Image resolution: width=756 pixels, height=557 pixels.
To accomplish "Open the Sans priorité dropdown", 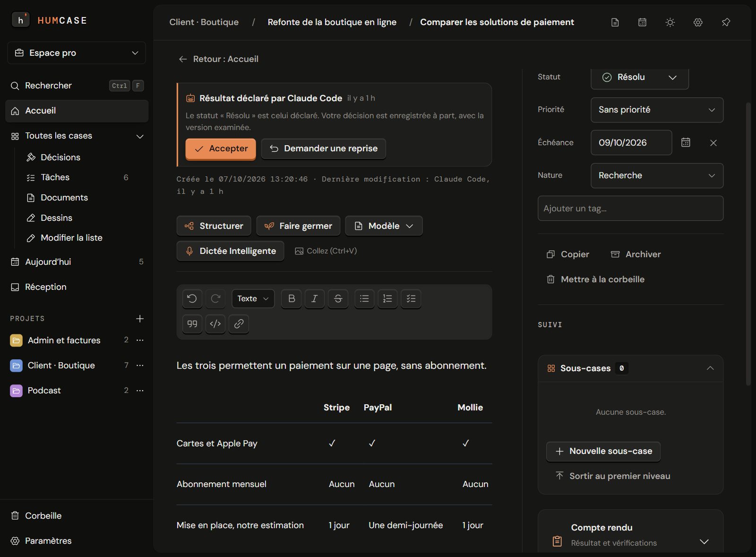I will point(657,110).
